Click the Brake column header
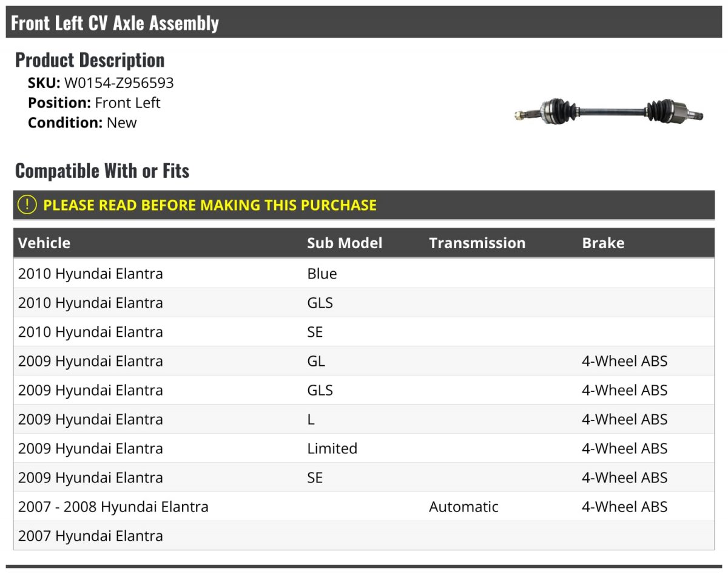Viewport: 728px width, 574px height. coord(603,243)
